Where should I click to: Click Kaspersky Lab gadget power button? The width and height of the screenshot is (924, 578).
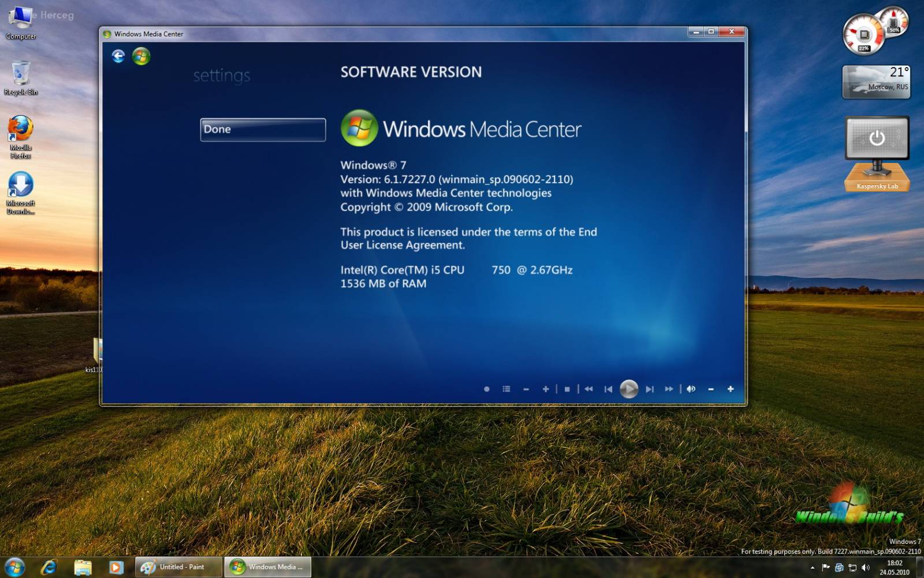click(877, 138)
